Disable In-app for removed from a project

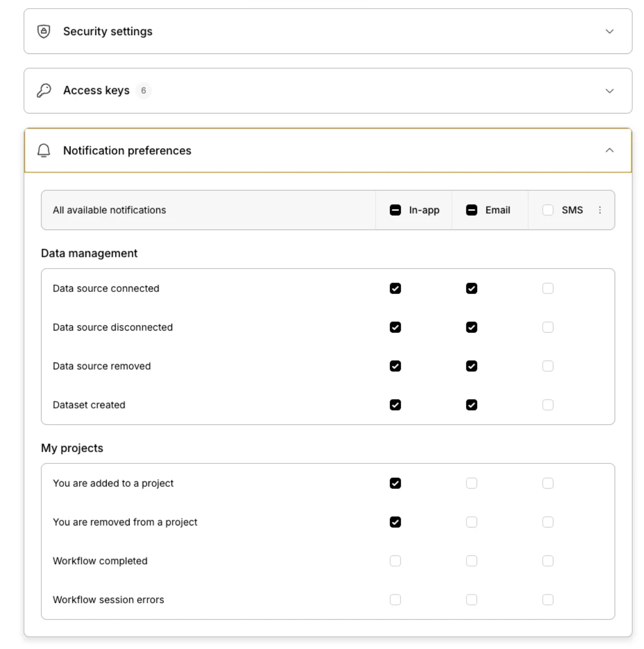point(395,522)
